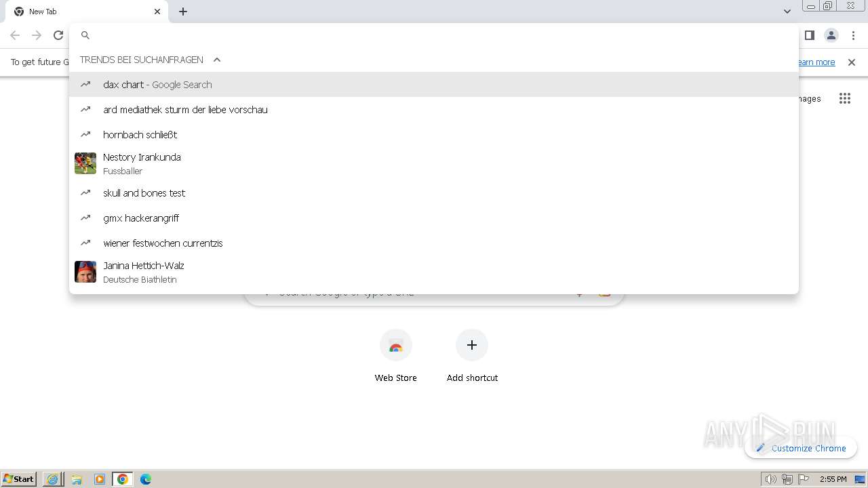Dismiss the info bar with X
Screen dimensions: 868x488
click(x=852, y=62)
